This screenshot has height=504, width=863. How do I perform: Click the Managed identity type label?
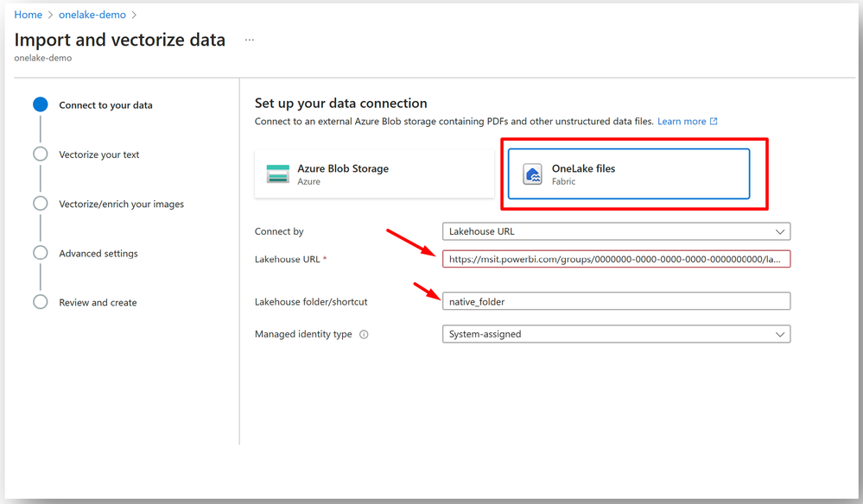point(303,334)
